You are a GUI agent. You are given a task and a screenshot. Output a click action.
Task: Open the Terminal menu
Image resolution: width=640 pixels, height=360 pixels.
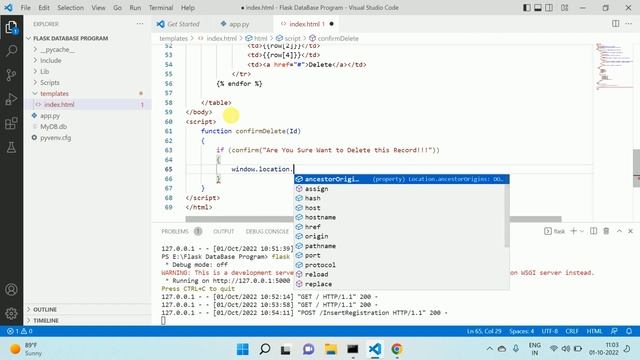click(x=161, y=8)
